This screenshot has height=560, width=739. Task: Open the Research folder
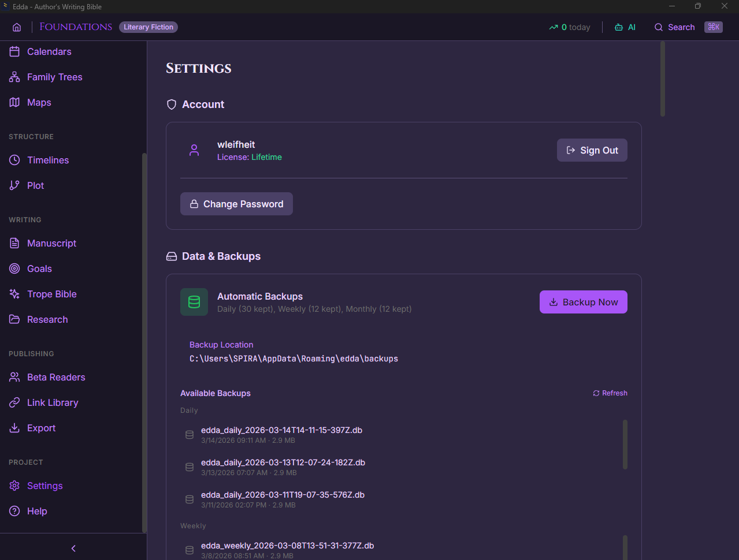click(47, 319)
